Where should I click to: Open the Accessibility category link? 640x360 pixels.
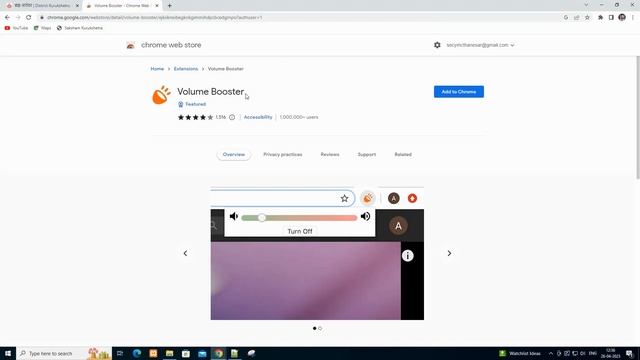(x=258, y=117)
